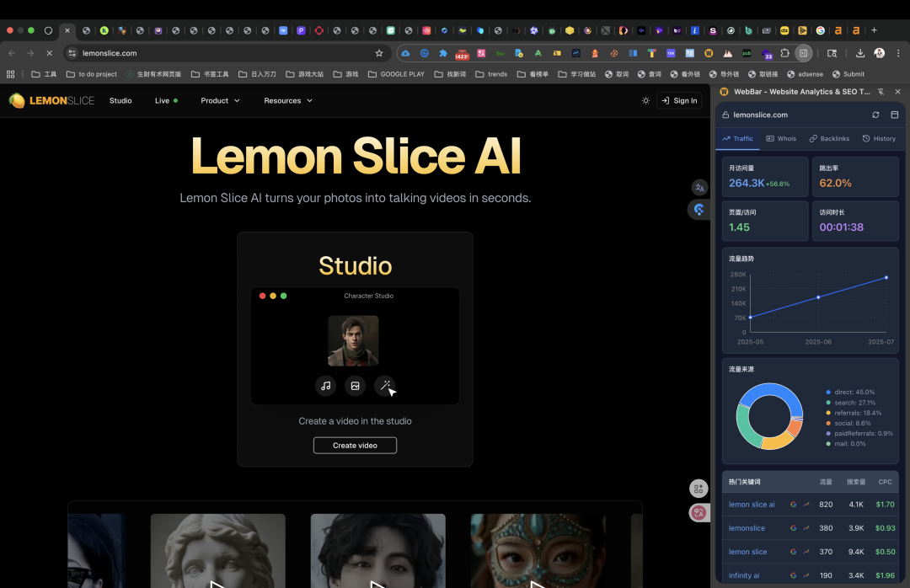Switch to the Backlinks tab
Viewport: 910px width, 588px height.
(829, 139)
